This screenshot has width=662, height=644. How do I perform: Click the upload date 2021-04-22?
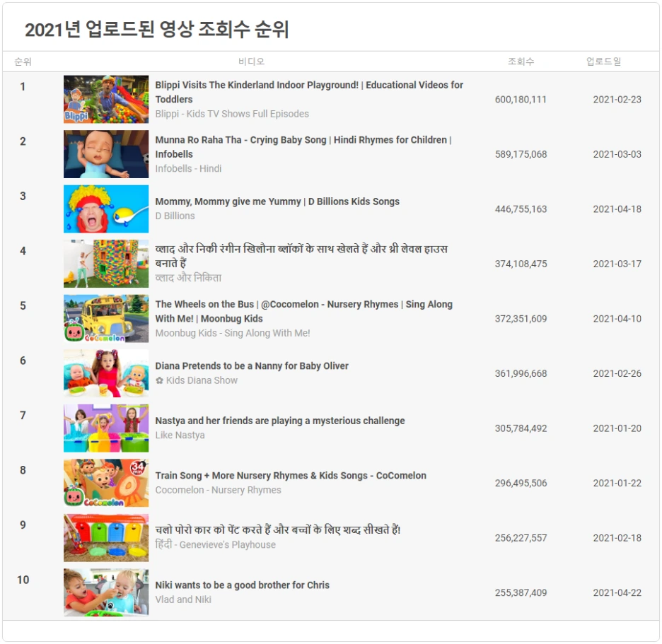[x=617, y=593]
